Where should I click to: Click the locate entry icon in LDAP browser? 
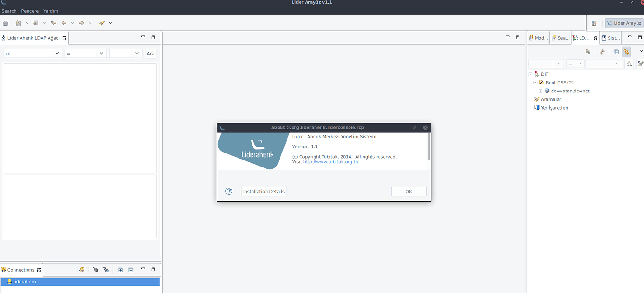point(588,52)
